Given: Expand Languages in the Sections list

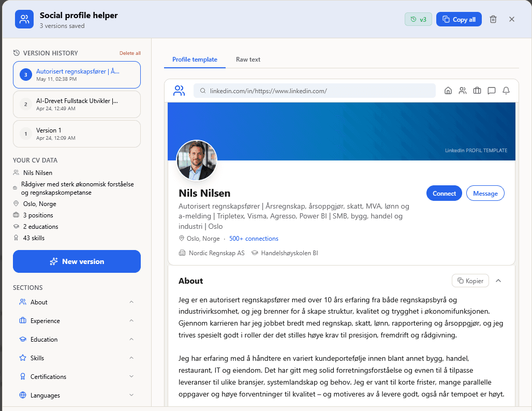Looking at the screenshot, I should 131,395.
